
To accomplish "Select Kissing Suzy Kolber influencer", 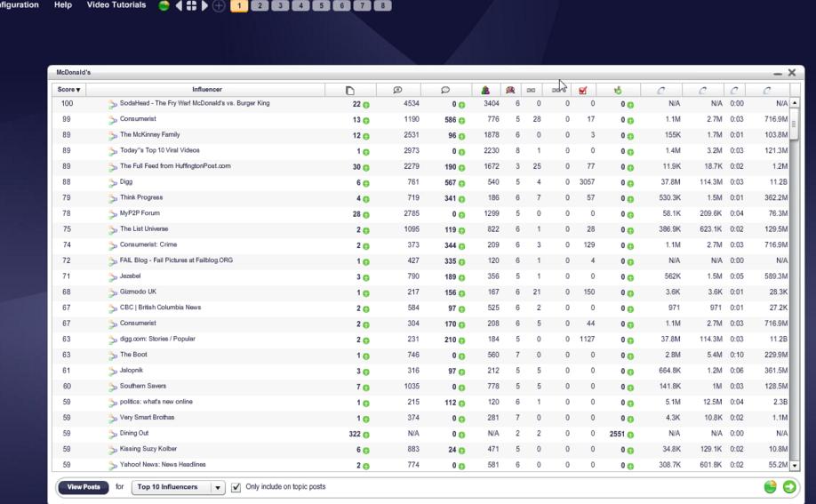I will [148, 448].
